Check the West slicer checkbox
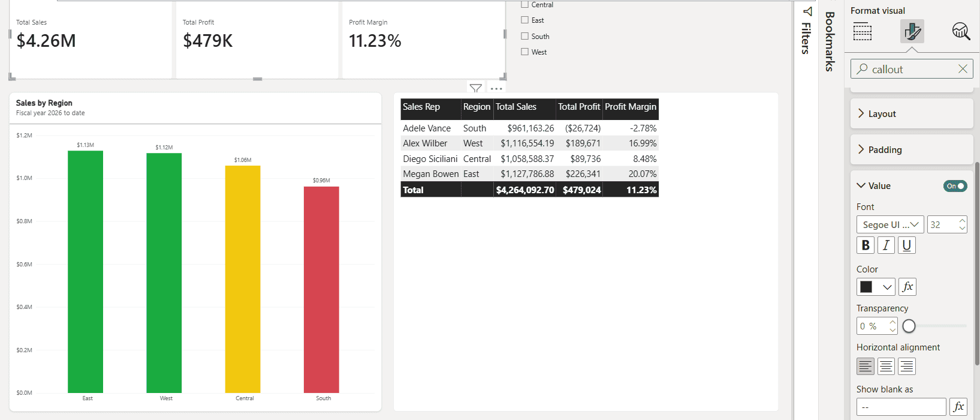Image resolution: width=980 pixels, height=420 pixels. click(x=524, y=52)
